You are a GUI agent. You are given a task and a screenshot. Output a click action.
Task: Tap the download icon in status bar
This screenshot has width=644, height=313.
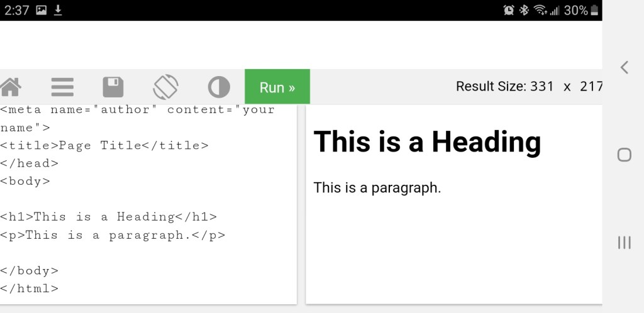tap(58, 10)
